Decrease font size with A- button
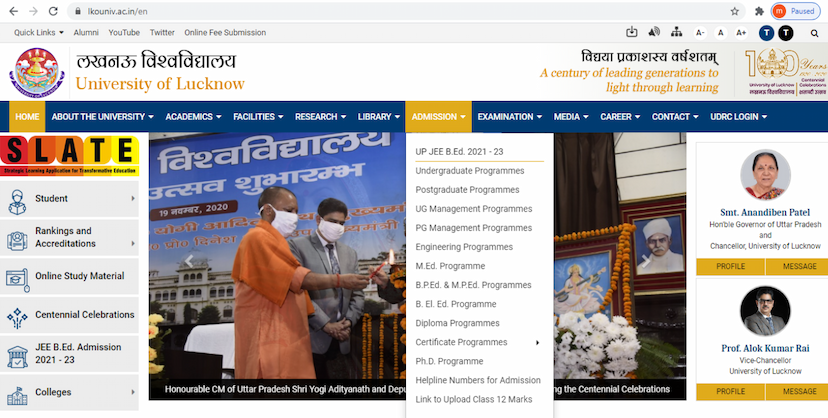The height and width of the screenshot is (418, 828). tap(701, 33)
